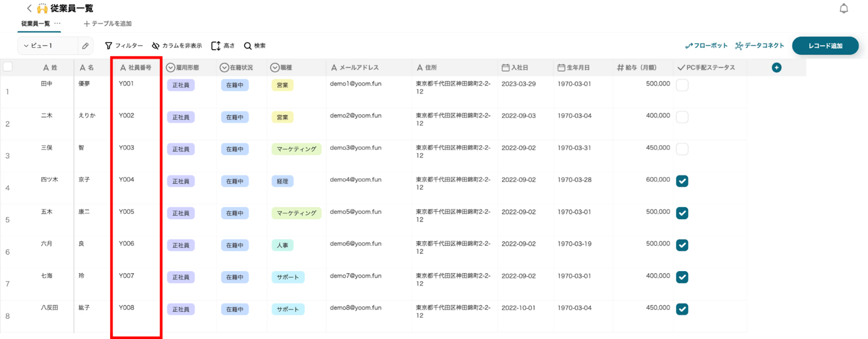This screenshot has width=868, height=339.
Task: Click email demo3@yoom.fun
Action: 355,148
